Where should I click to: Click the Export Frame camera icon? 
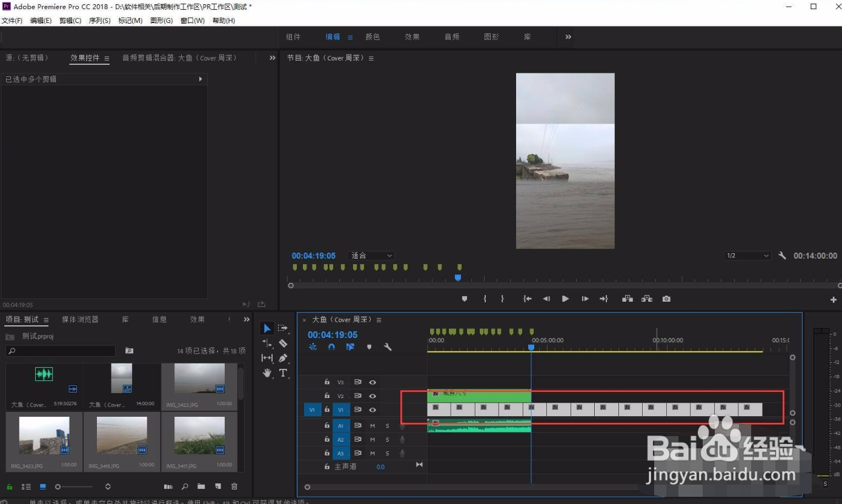[x=666, y=299]
